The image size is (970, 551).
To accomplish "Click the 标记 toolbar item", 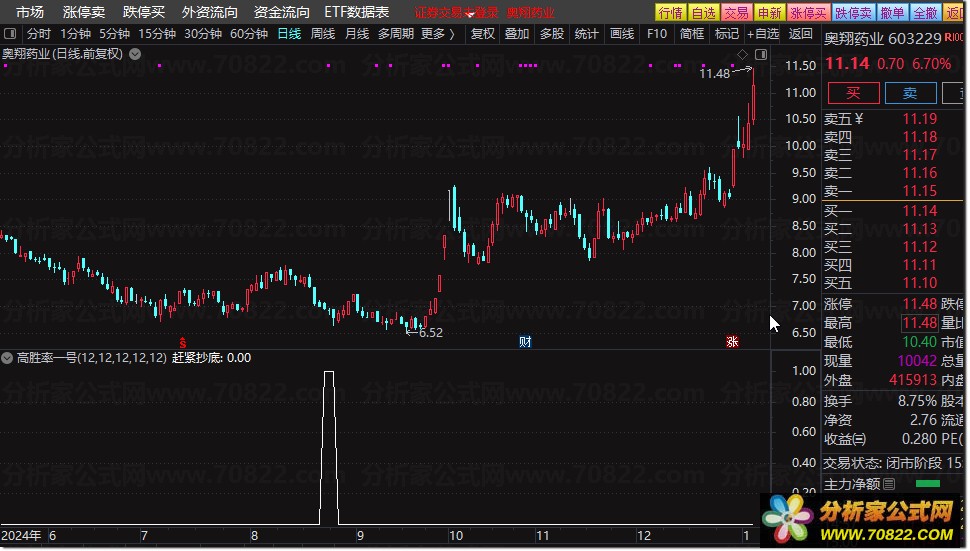I will (726, 33).
